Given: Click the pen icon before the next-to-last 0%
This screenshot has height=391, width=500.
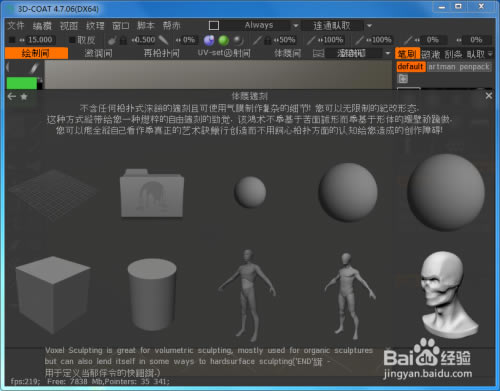Looking at the screenshot, I should 408,40.
